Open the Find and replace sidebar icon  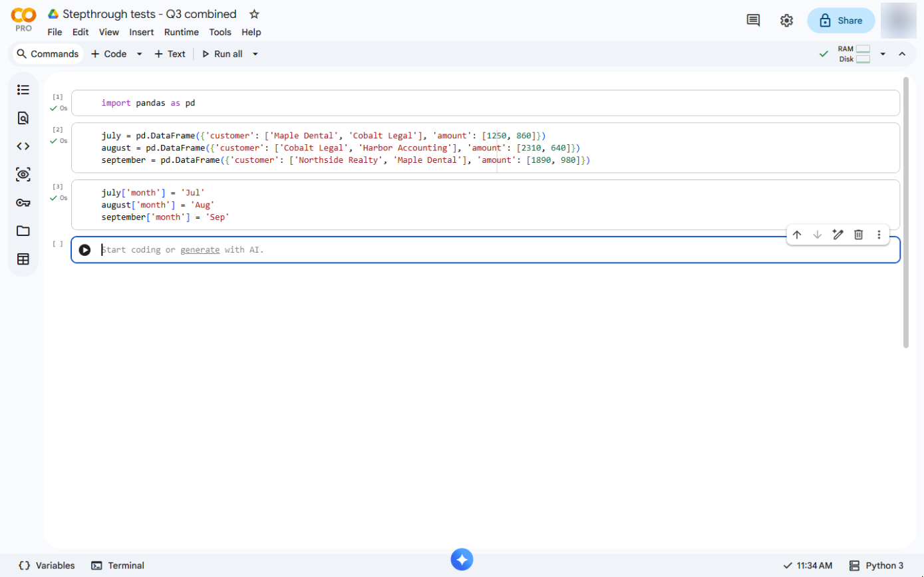[x=23, y=118]
